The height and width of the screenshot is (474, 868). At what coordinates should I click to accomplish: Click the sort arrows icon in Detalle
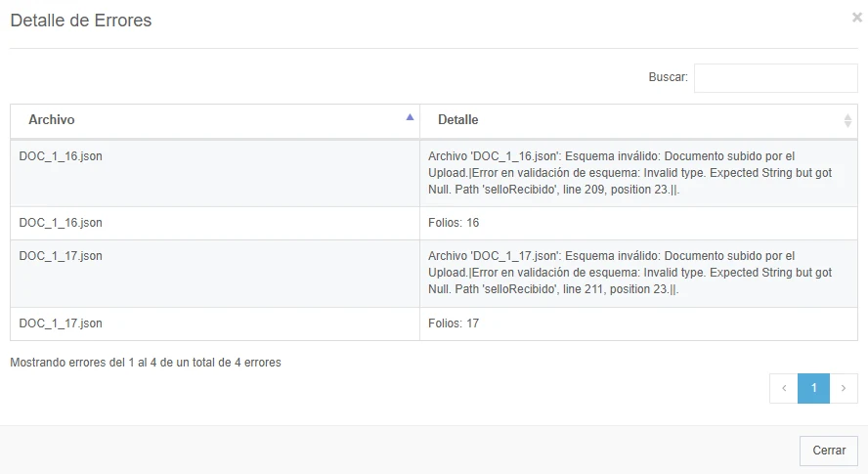coord(847,120)
